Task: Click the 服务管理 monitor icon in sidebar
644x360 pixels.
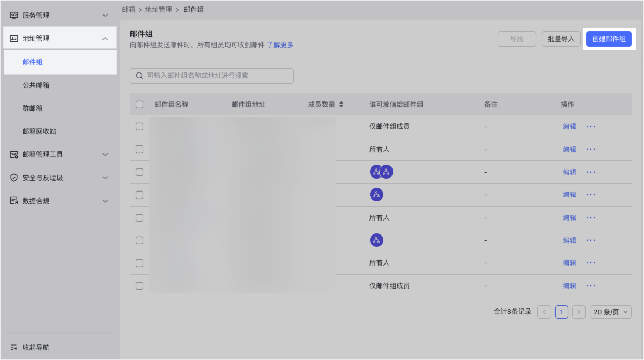Action: (14, 16)
